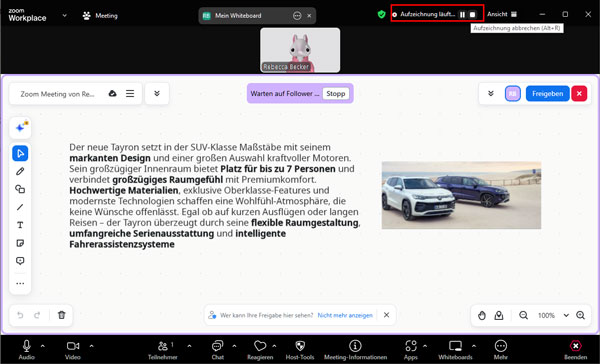The image size is (600, 364).
Task: Expand Apps options caret
Action: (425, 346)
